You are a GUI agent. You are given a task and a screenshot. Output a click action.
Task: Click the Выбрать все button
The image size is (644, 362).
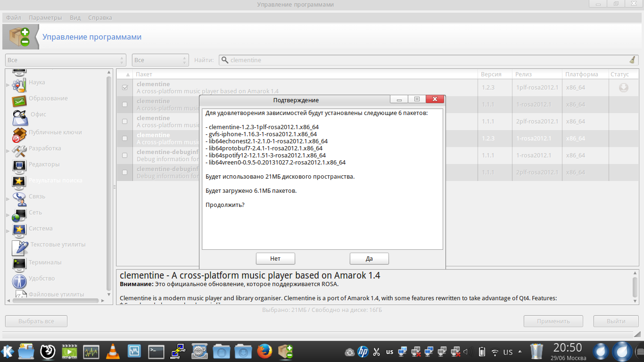click(x=36, y=321)
